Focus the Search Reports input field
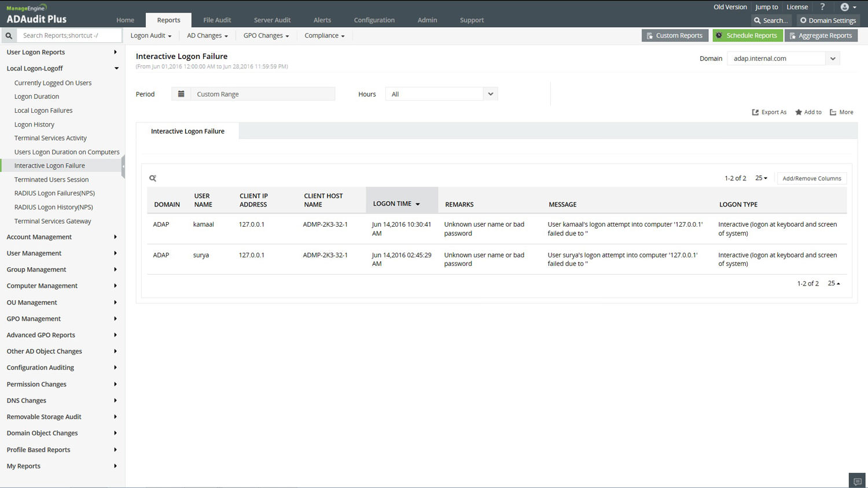The width and height of the screenshot is (868, 488). [x=69, y=36]
